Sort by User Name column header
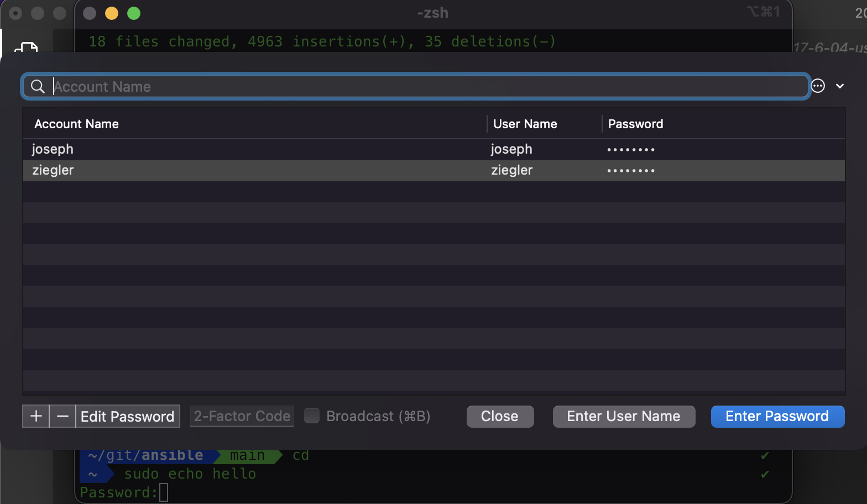Viewport: 867px width, 504px height. (x=525, y=124)
